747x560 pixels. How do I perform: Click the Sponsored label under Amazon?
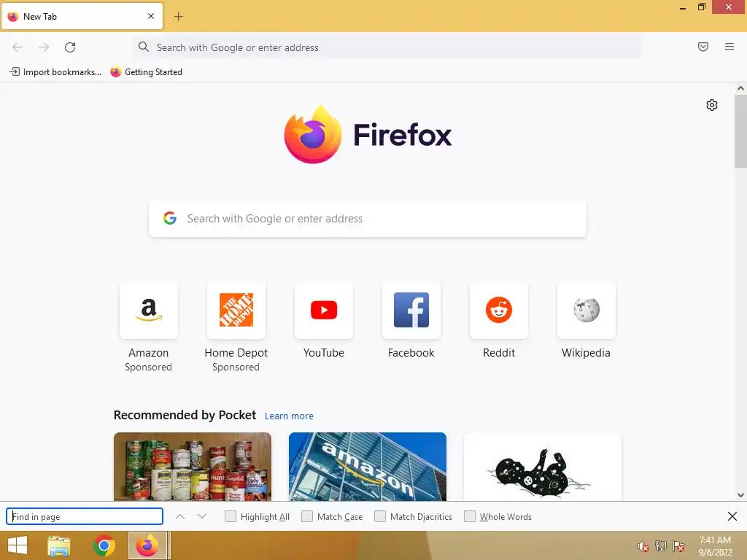[x=149, y=367]
